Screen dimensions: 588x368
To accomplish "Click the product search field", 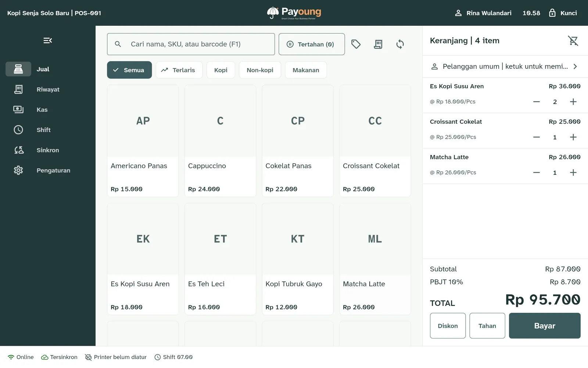I will coord(191,44).
